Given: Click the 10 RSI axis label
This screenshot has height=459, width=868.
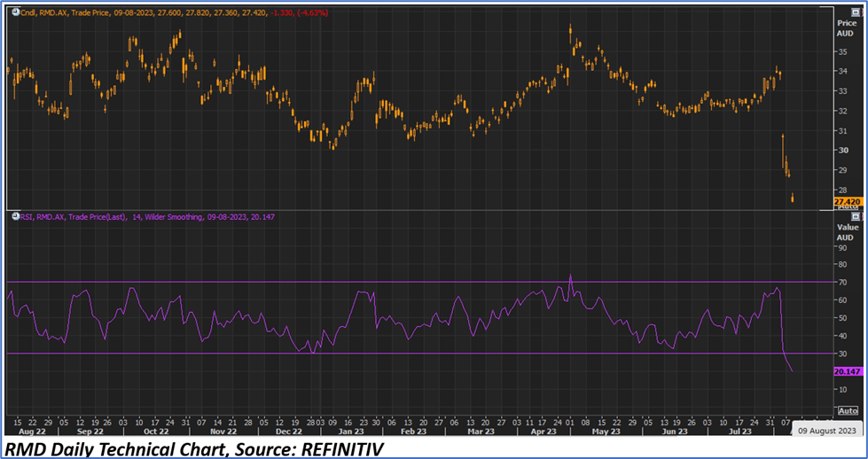Looking at the screenshot, I should point(843,389).
